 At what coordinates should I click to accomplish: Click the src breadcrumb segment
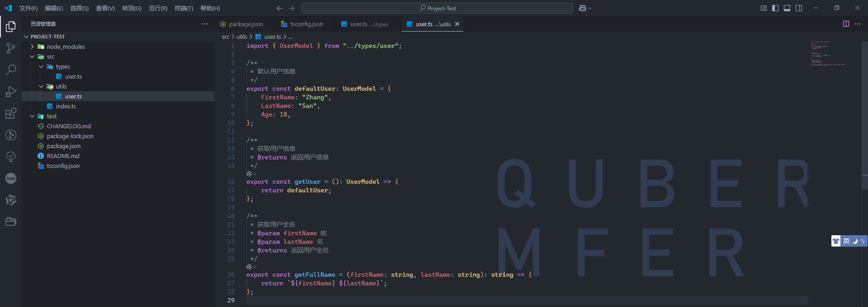click(226, 37)
